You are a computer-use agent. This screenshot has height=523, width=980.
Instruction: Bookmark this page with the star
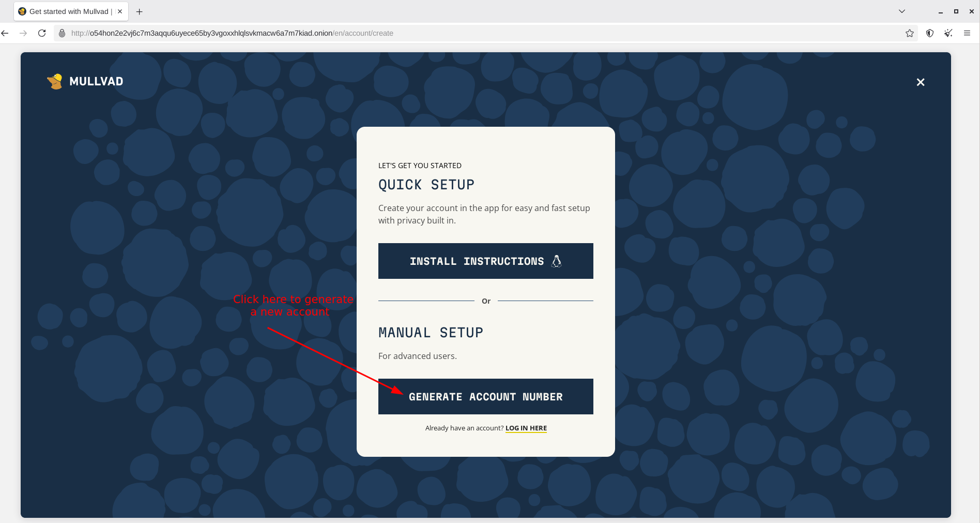(x=909, y=33)
